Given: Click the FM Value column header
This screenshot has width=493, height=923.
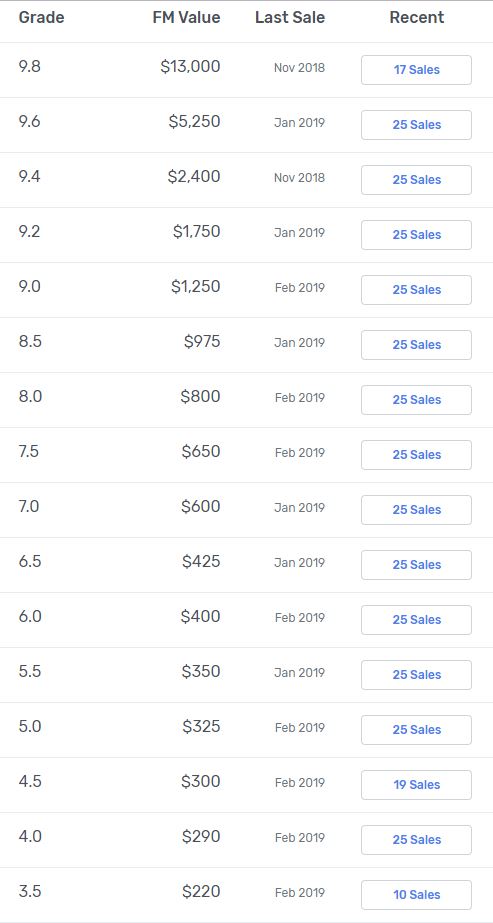Looking at the screenshot, I should pyautogui.click(x=186, y=18).
